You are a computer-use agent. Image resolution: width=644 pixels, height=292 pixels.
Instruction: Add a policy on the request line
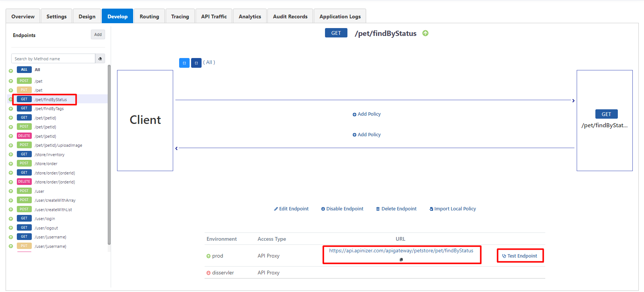[367, 114]
